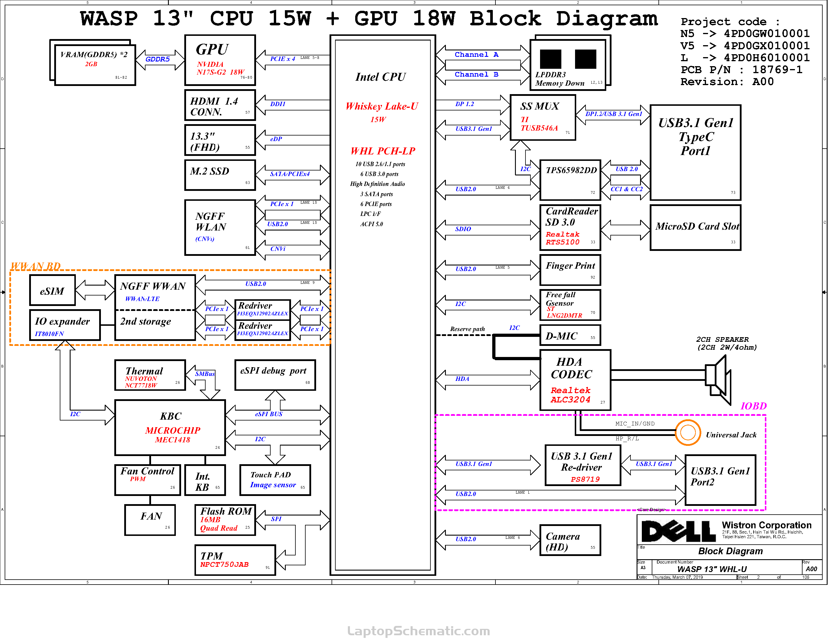Viewport: 834px width, 644px height.
Task: Click the Wistron Corporation title text
Action: pyautogui.click(x=766, y=525)
